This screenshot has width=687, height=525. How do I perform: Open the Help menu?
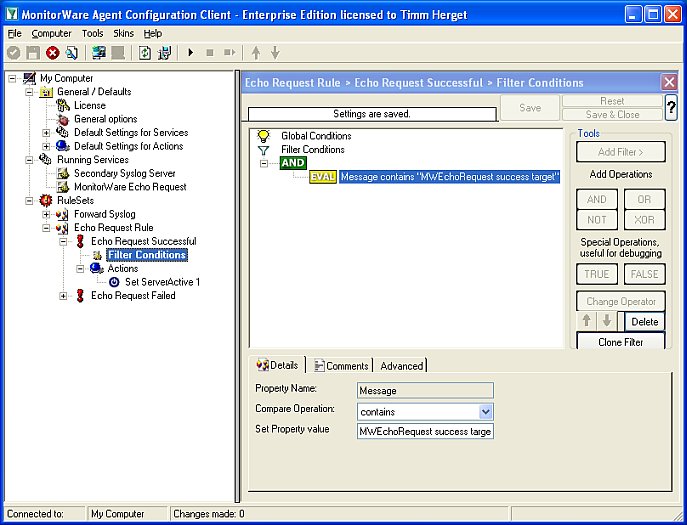[x=153, y=34]
